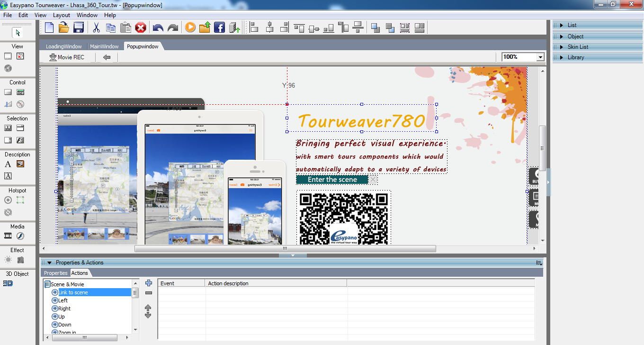Send the component to back
Screen dimensions: 644x345
coord(390,27)
